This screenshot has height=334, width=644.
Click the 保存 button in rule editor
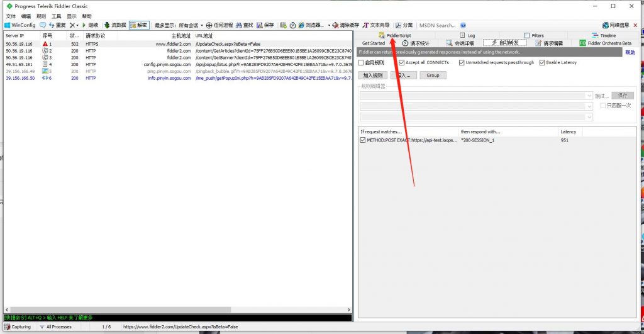[x=622, y=96]
